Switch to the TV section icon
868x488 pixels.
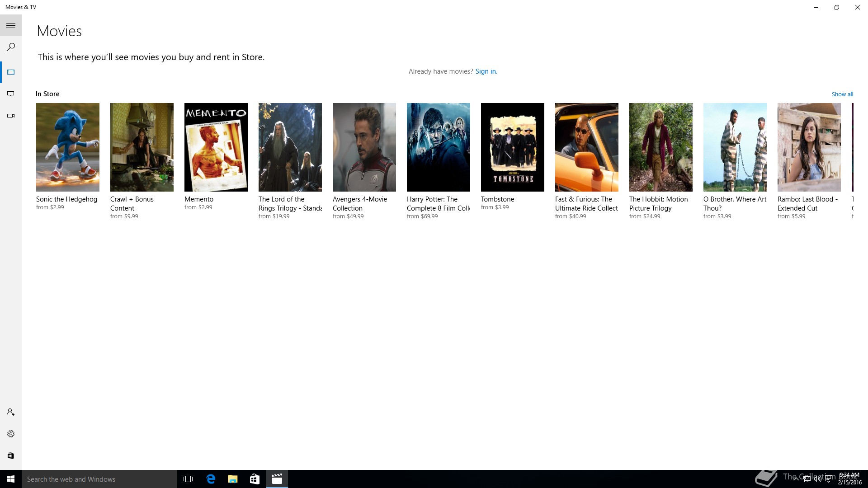(11, 94)
